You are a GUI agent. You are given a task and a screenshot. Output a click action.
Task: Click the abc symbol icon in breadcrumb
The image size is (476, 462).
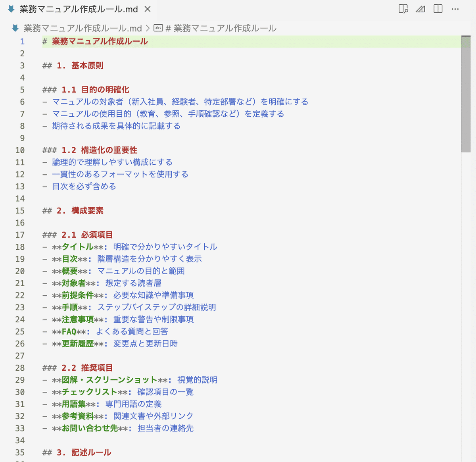click(x=158, y=28)
